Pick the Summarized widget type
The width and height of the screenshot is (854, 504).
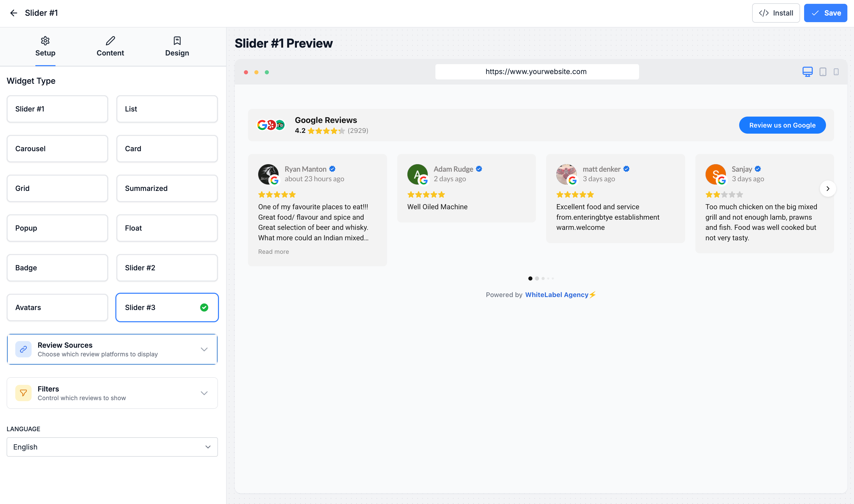coord(167,188)
